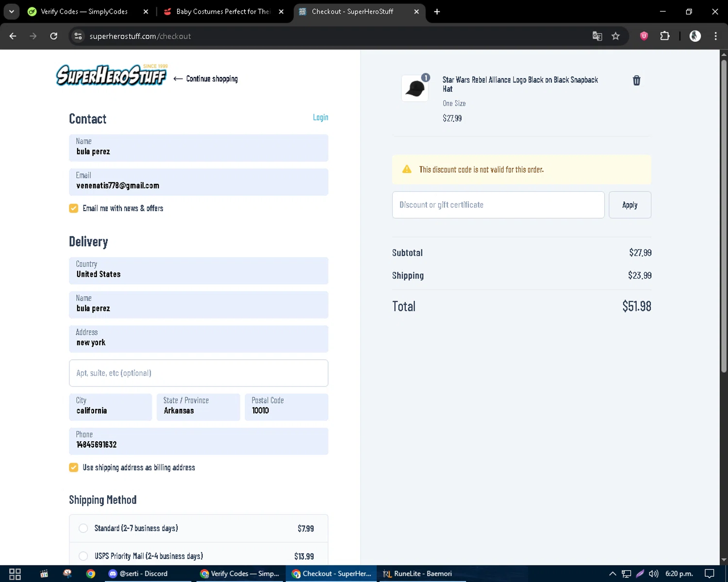Toggle Email me with news & offers
This screenshot has height=582, width=728.
click(74, 208)
